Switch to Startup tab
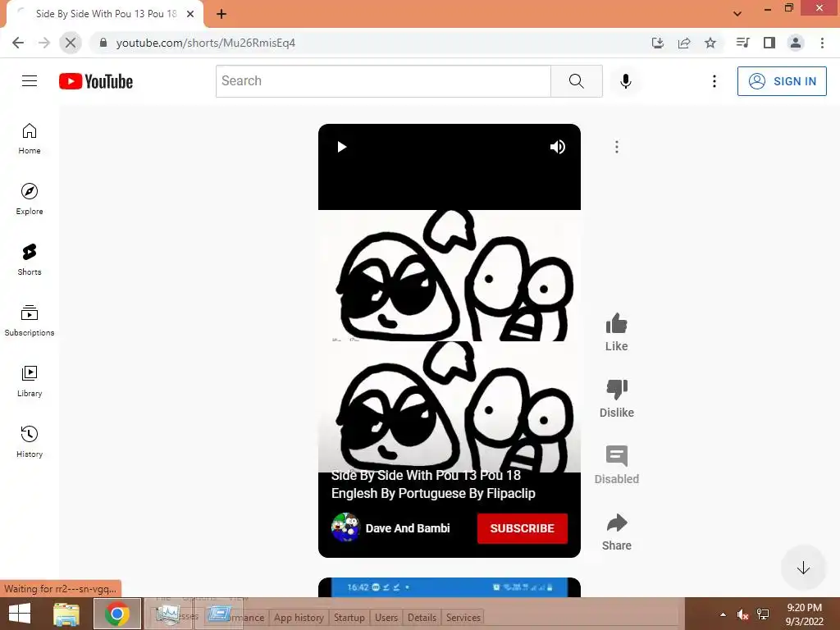The width and height of the screenshot is (840, 630). coord(349,618)
